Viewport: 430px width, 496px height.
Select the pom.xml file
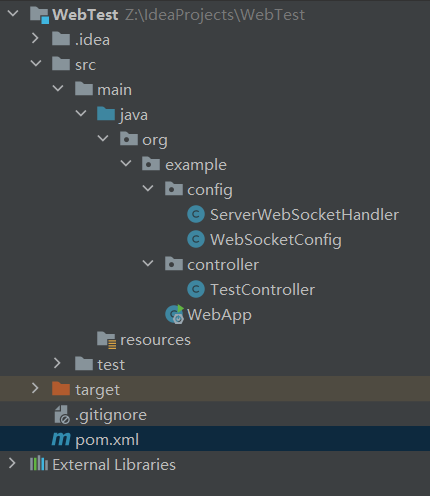click(x=215, y=438)
